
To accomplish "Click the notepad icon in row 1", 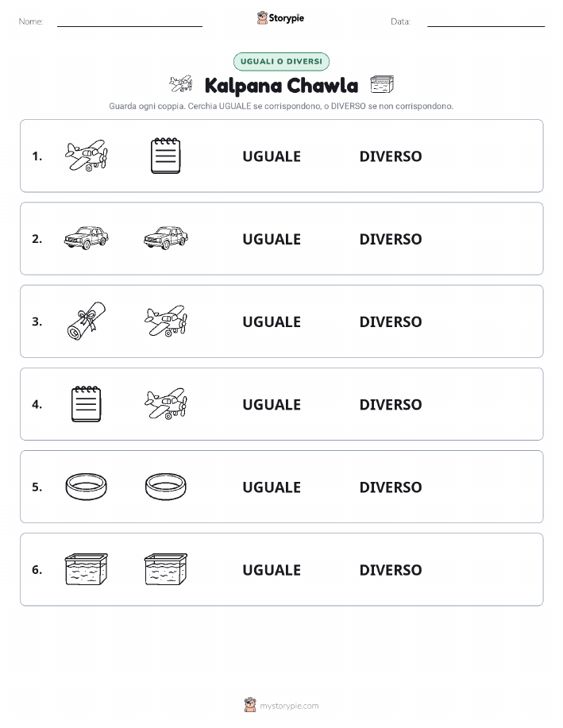I will click(x=166, y=156).
